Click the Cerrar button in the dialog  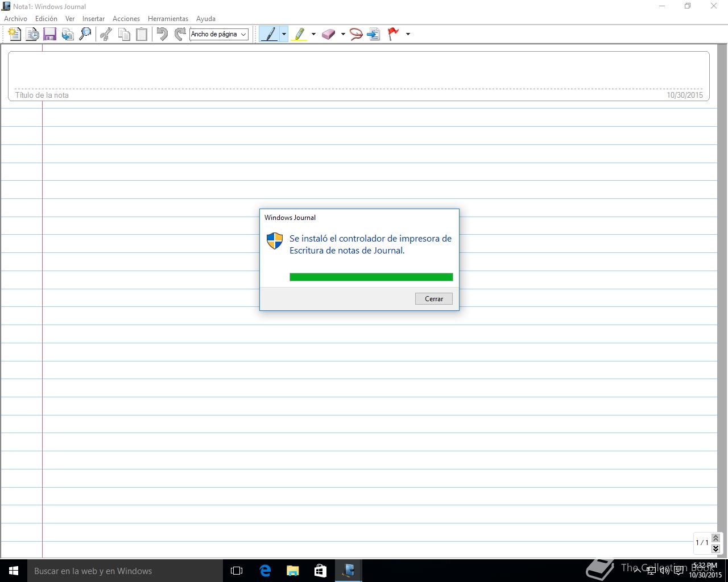434,299
